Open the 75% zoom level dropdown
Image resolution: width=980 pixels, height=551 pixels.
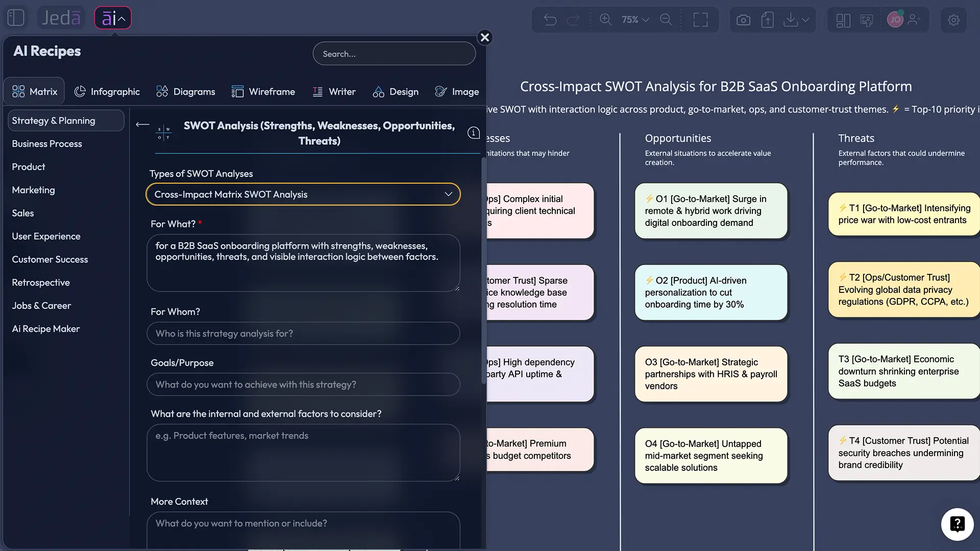[x=635, y=19]
